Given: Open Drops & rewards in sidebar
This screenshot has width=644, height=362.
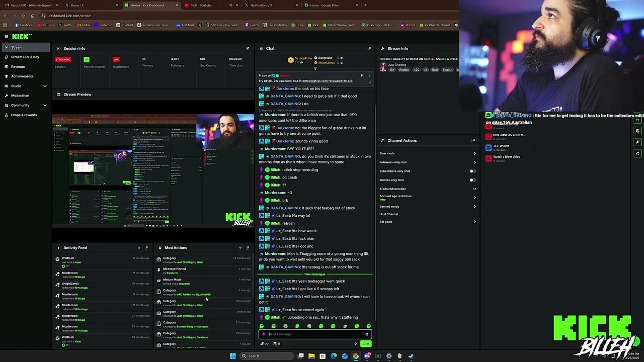Looking at the screenshot, I should [25, 115].
